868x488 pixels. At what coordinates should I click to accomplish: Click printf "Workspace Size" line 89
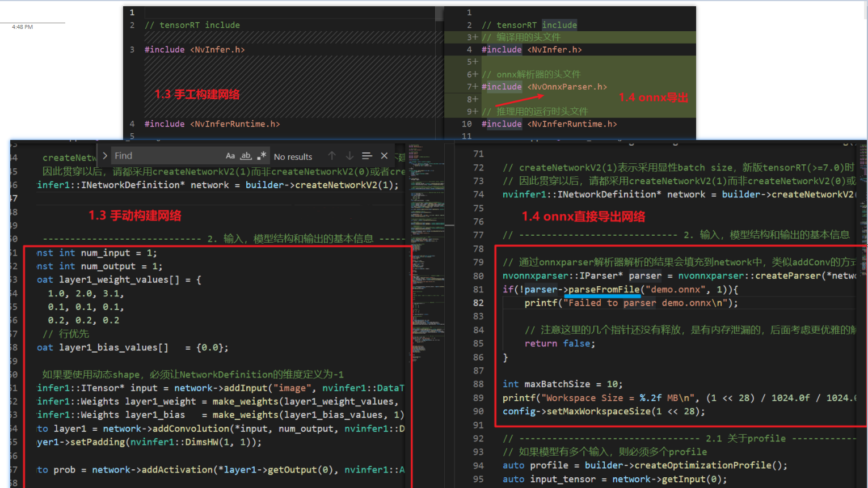[x=679, y=398]
